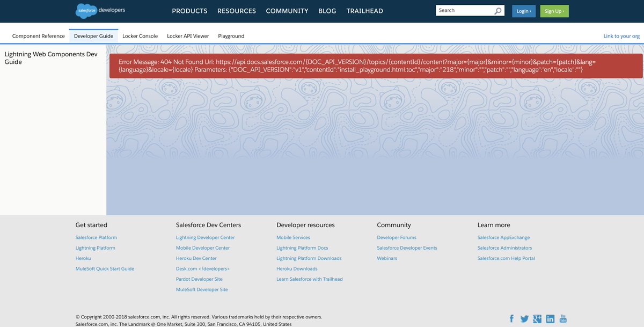Image resolution: width=644 pixels, height=327 pixels.
Task: Go to the BLOG nav item
Action: pyautogui.click(x=327, y=11)
